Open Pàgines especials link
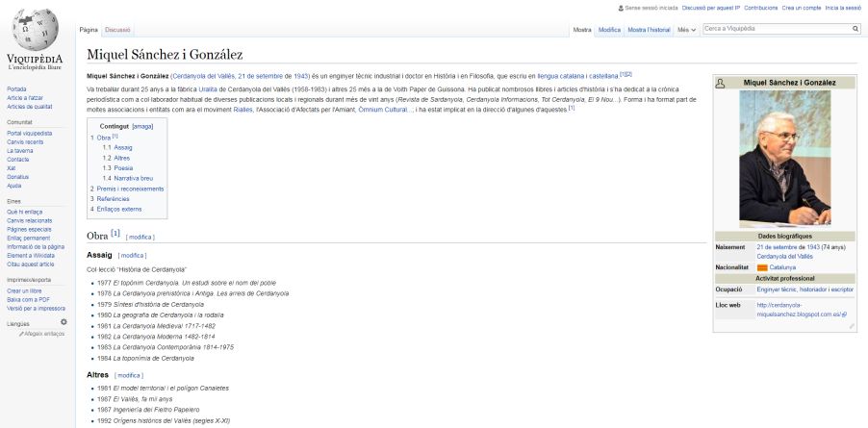The width and height of the screenshot is (868, 428). pyautogui.click(x=29, y=230)
